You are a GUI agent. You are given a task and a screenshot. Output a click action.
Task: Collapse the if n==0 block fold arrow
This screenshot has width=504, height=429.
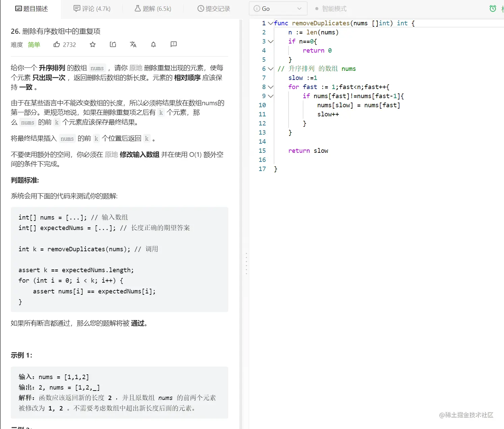pos(270,41)
